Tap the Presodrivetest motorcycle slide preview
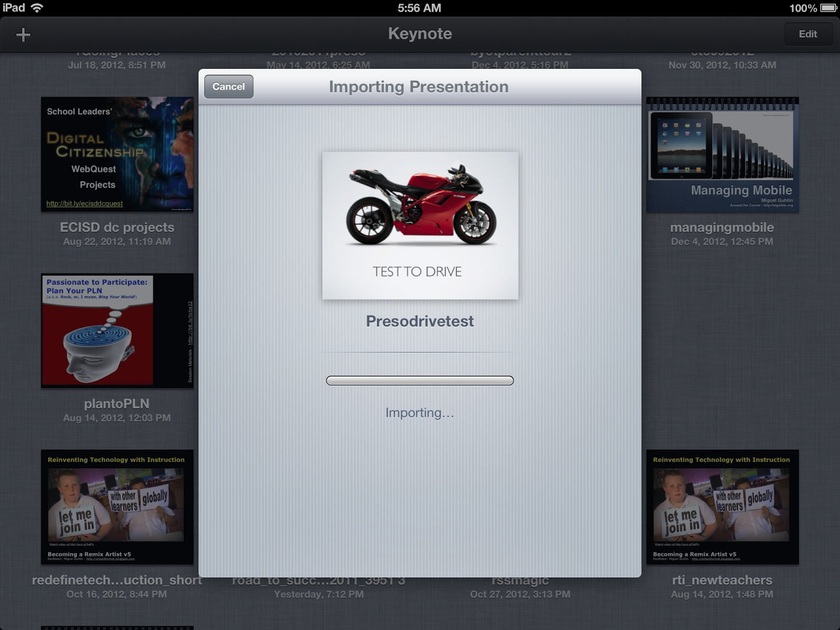 420,226
